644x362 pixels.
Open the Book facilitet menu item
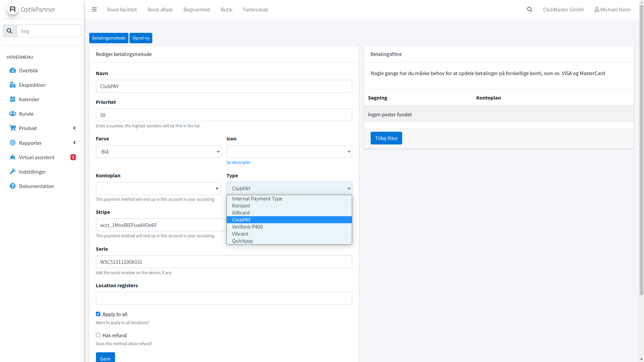(x=122, y=9)
